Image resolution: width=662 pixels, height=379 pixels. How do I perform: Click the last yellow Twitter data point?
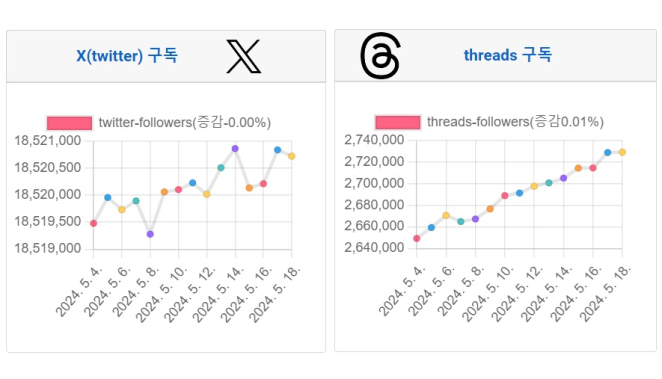(x=292, y=156)
